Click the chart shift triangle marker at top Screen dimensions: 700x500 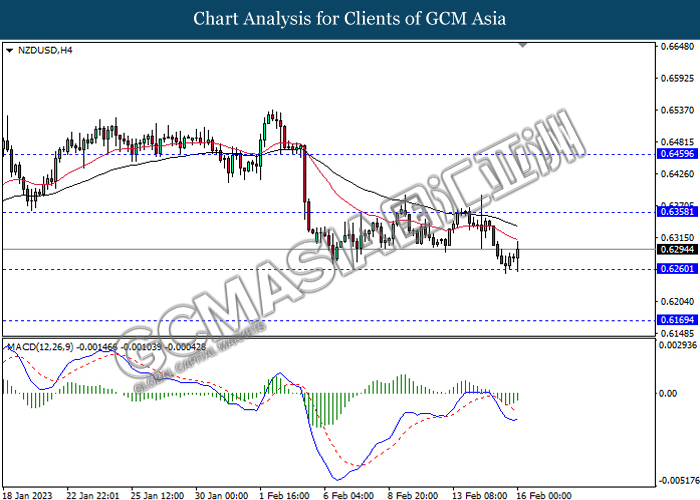coord(523,45)
